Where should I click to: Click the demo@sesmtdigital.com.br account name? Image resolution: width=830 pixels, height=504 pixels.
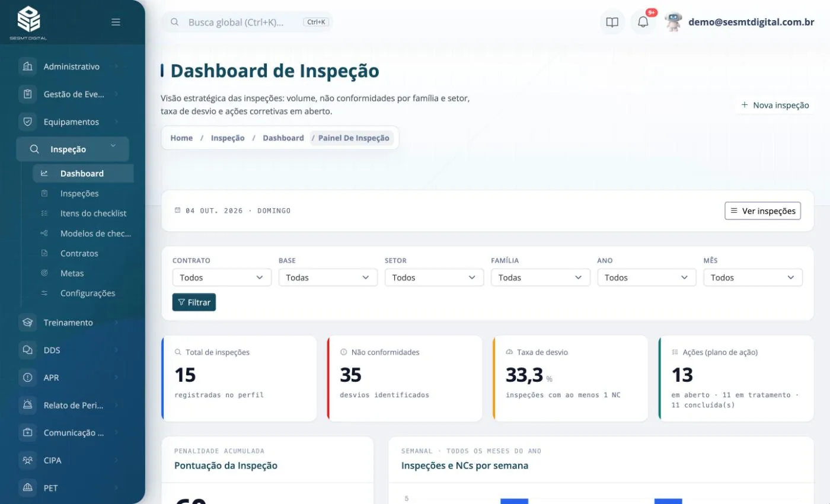click(751, 22)
